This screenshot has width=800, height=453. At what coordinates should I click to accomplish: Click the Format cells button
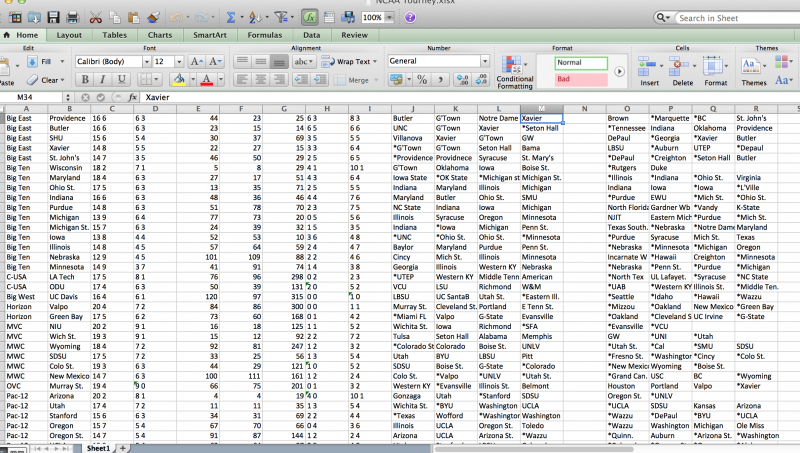point(715,71)
